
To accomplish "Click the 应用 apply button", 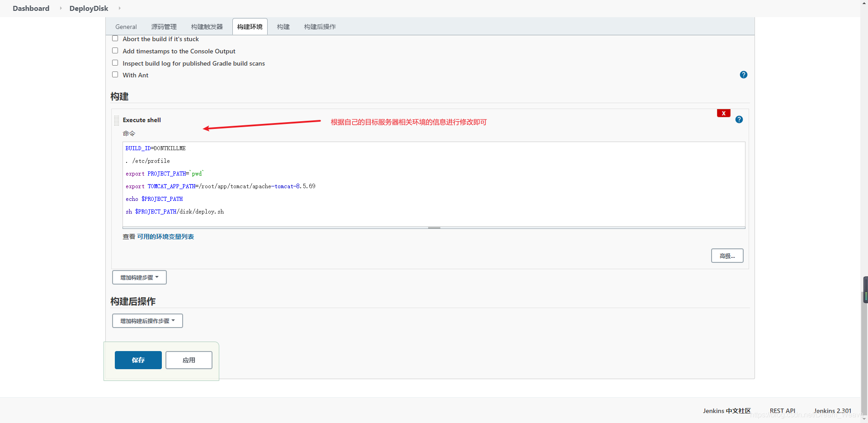I will pyautogui.click(x=189, y=360).
